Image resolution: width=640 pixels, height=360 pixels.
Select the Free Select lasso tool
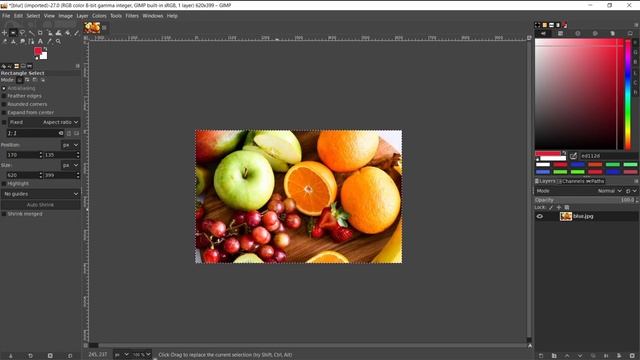click(x=22, y=33)
